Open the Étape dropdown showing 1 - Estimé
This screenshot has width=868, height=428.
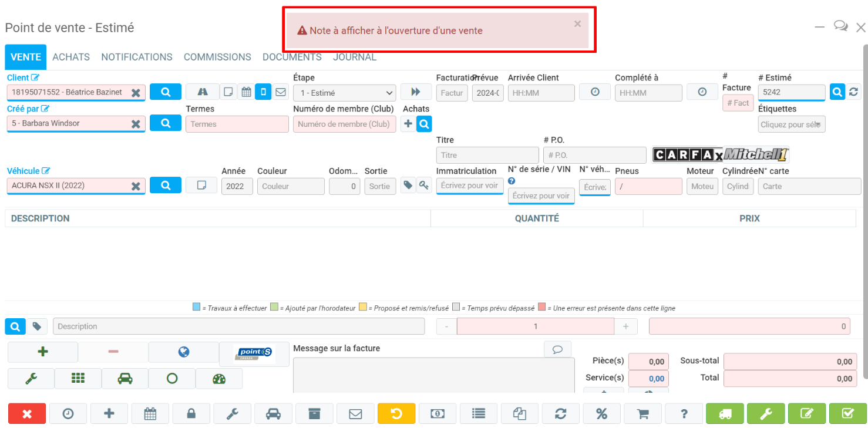[x=344, y=93]
